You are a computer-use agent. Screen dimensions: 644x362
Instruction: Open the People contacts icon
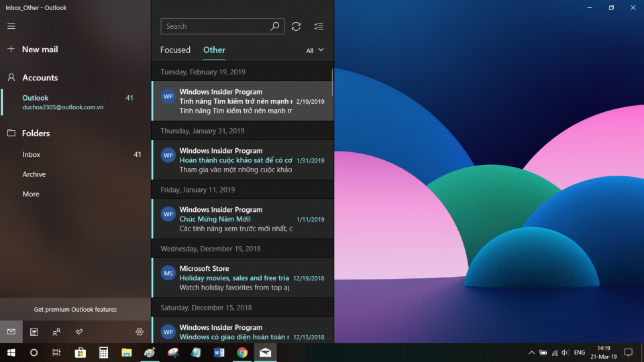[x=56, y=332]
